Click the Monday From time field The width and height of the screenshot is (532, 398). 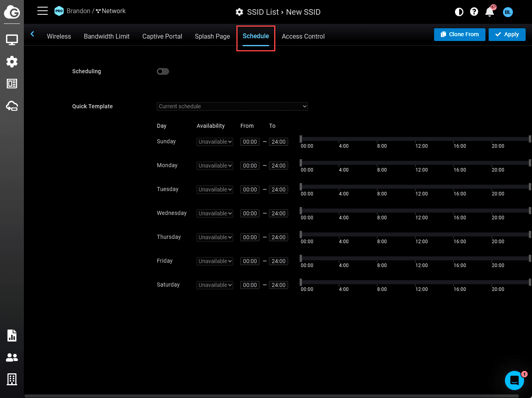click(250, 166)
